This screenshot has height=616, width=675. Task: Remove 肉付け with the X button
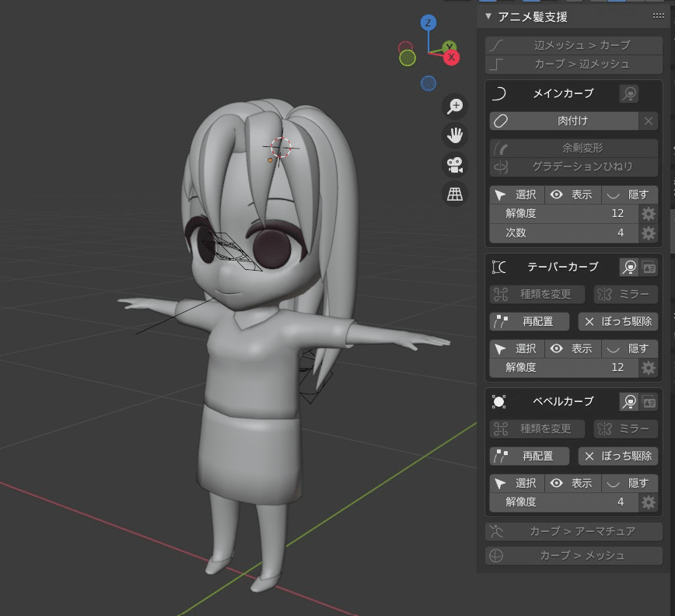coord(649,121)
